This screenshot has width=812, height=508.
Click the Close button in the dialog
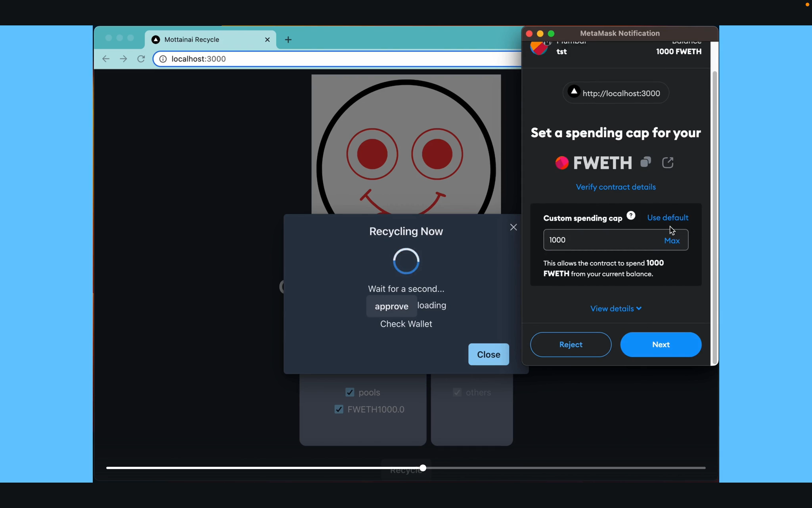(488, 354)
